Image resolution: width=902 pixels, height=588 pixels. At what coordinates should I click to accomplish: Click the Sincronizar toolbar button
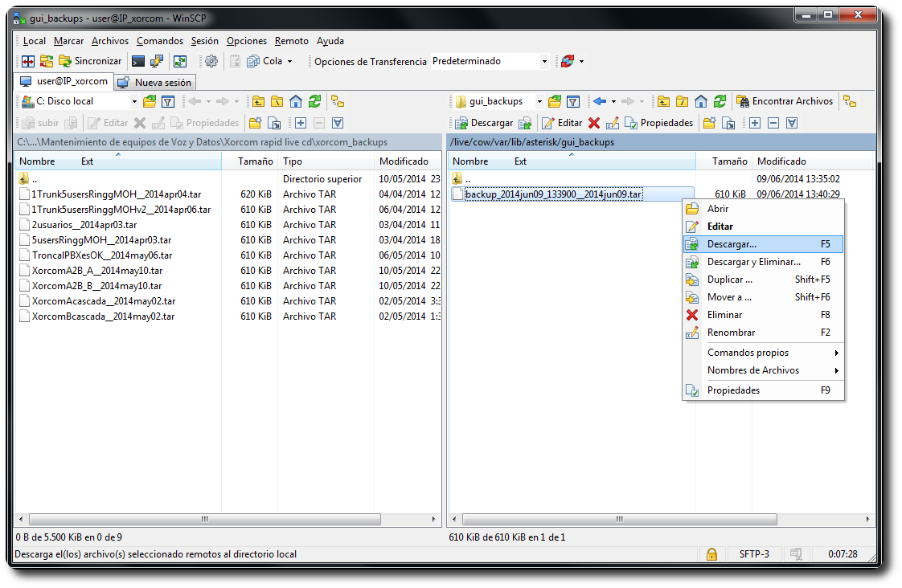point(90,61)
